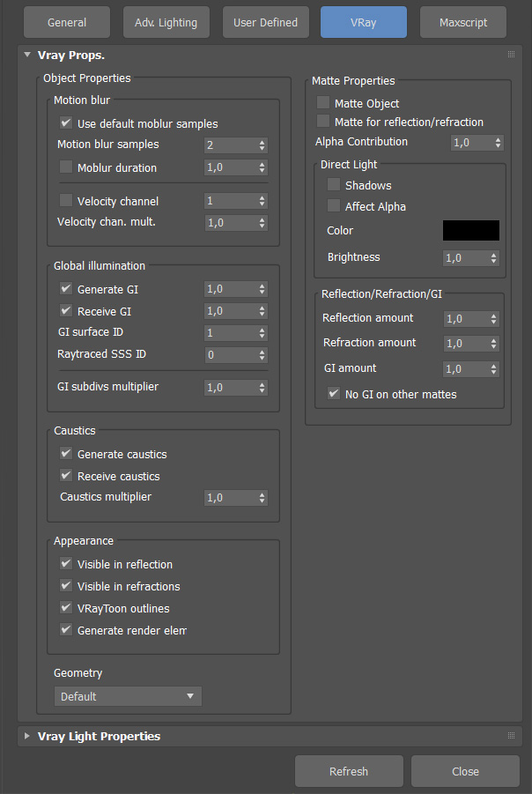Check the Affect Alpha box

334,205
